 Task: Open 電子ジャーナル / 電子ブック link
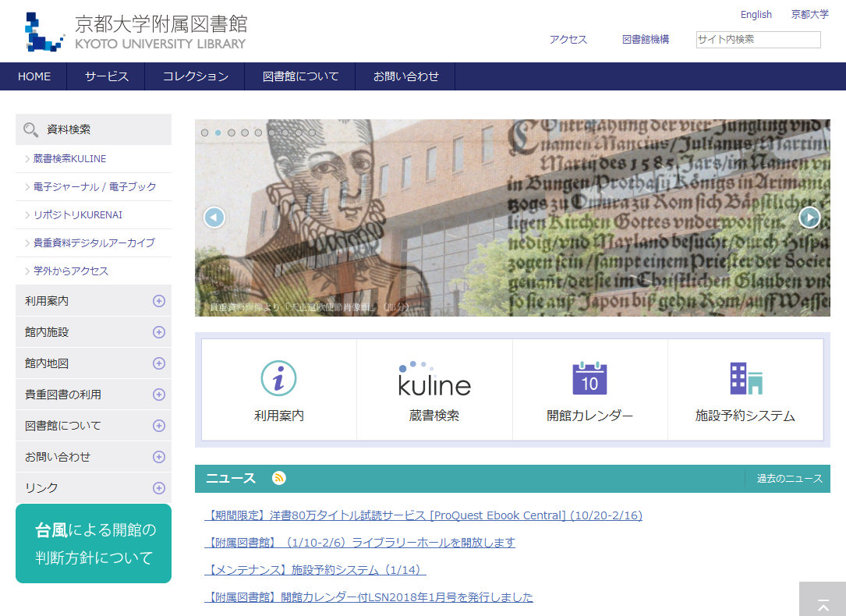click(x=94, y=186)
